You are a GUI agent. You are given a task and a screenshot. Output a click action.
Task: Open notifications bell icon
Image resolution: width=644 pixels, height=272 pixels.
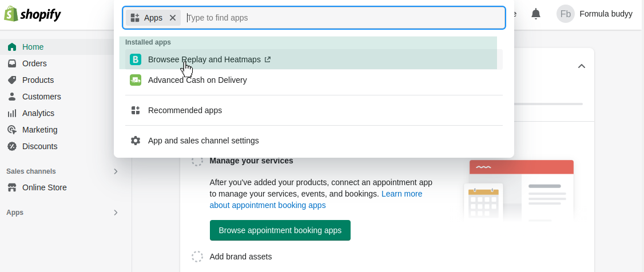click(535, 14)
